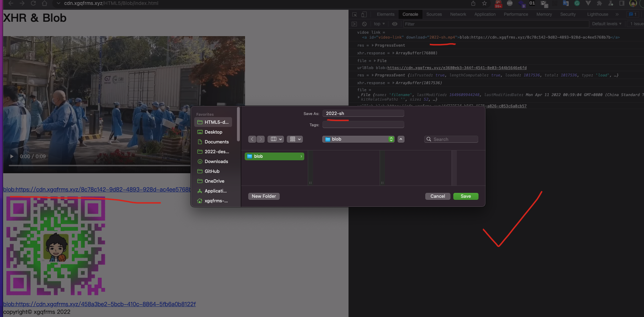Play the video with the play button
This screenshot has width=644, height=317.
pyautogui.click(x=12, y=156)
